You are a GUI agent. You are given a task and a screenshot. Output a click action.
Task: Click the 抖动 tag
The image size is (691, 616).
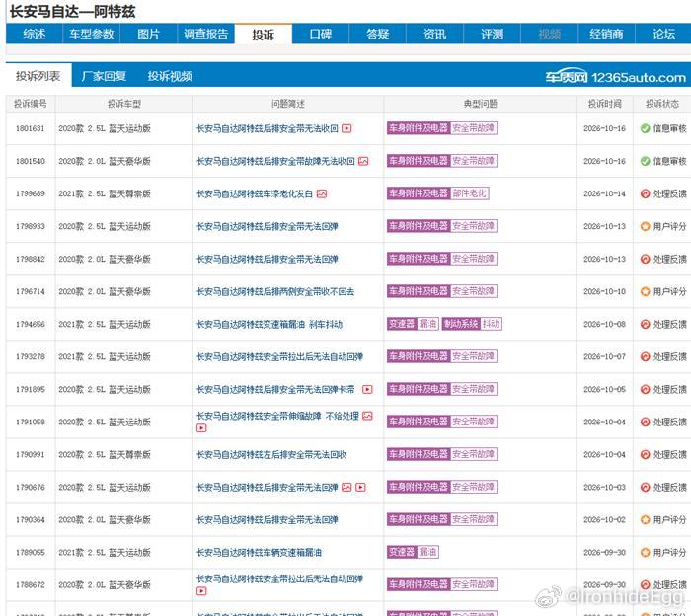click(x=491, y=324)
